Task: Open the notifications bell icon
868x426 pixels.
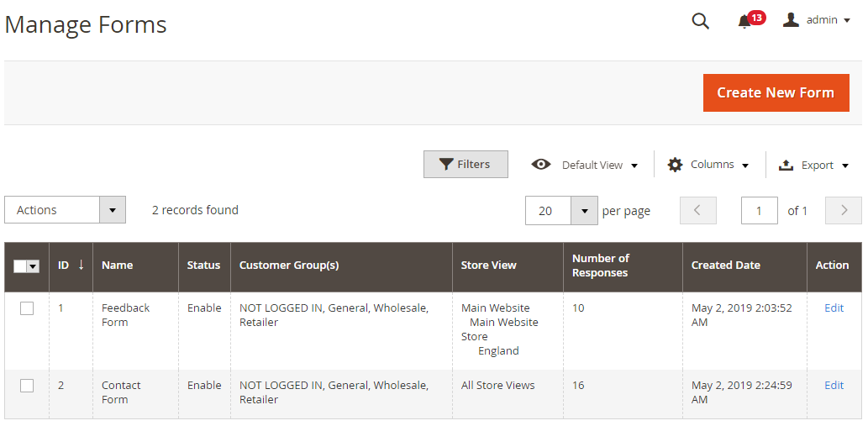Action: tap(744, 22)
